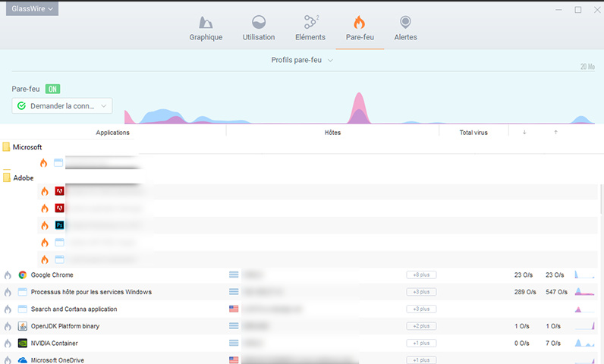Image resolution: width=604 pixels, height=364 pixels.
Task: Expand the Profils pare-feu dropdown
Action: click(302, 60)
